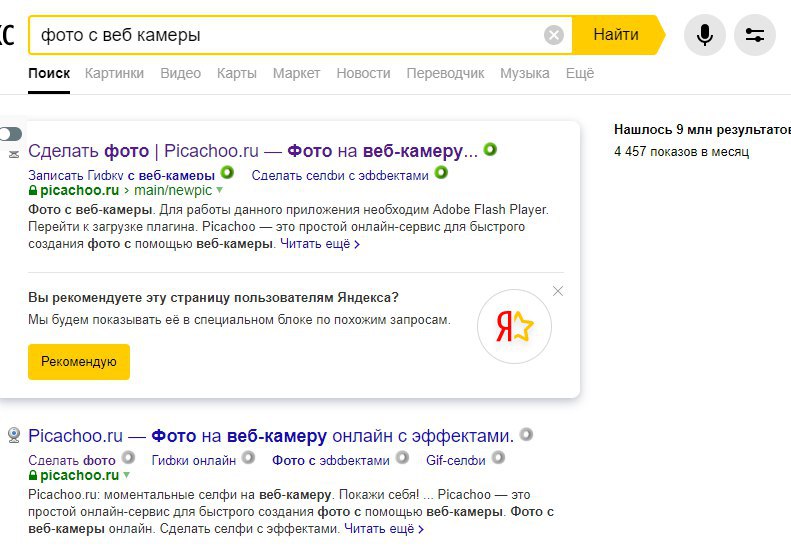The height and width of the screenshot is (559, 791).
Task: Switch to the "Видео" tab
Action: coord(181,73)
